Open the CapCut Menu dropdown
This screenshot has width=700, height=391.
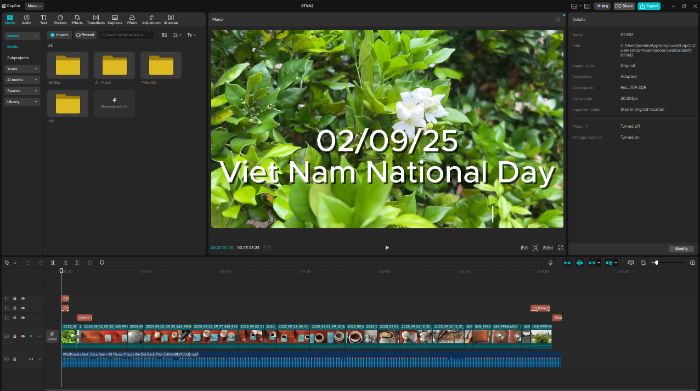pos(34,6)
